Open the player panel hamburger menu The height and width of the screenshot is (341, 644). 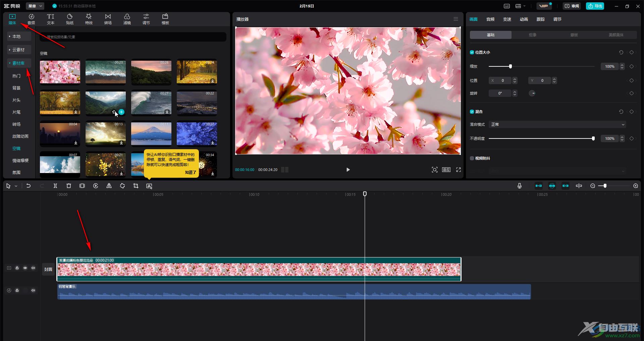pos(456,19)
